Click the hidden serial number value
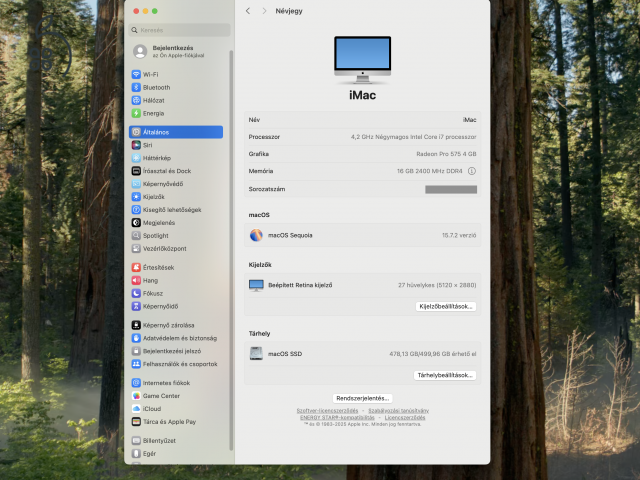This screenshot has width=640, height=480. tap(451, 189)
